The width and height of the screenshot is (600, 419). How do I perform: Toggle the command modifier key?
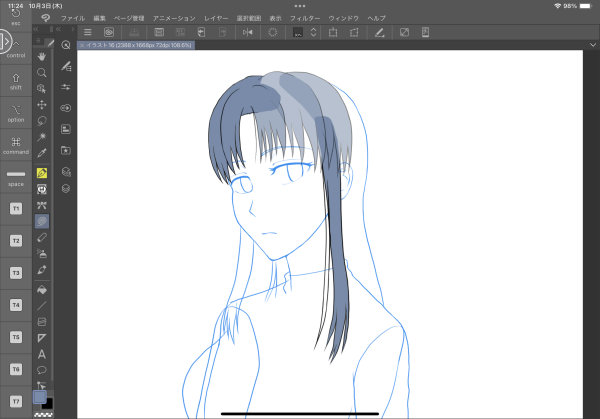coord(16,144)
